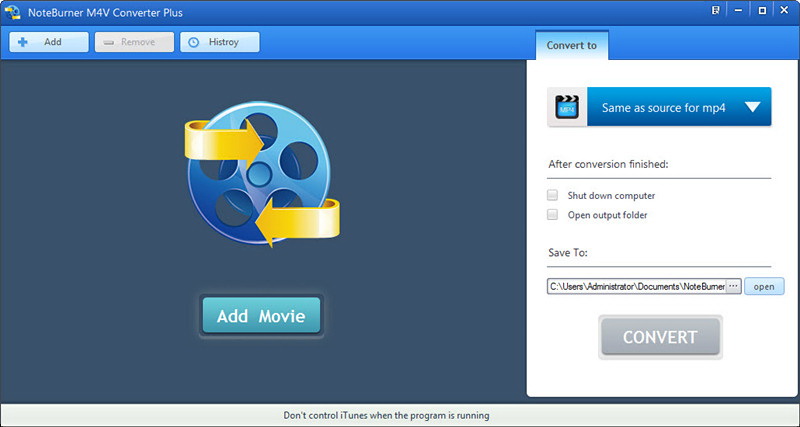Image resolution: width=800 pixels, height=427 pixels.
Task: Click the Add Movie button
Action: click(x=261, y=316)
